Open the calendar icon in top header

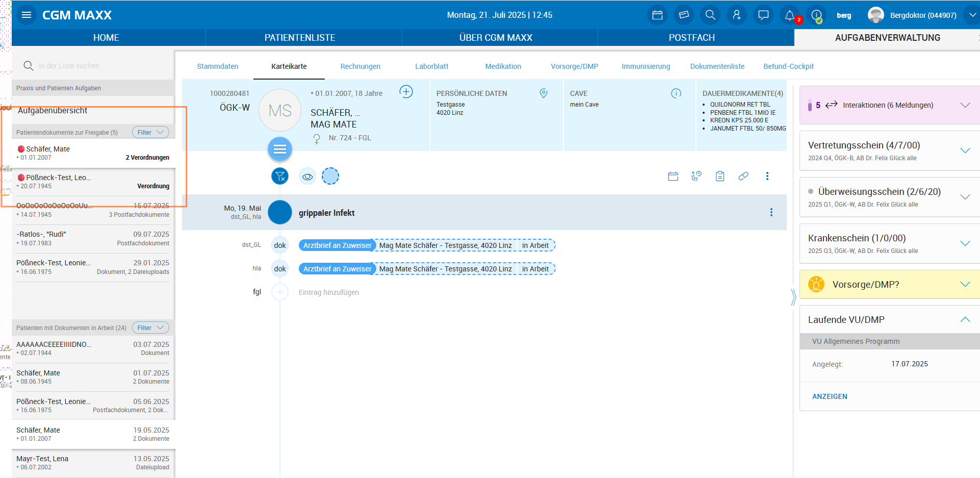point(657,15)
